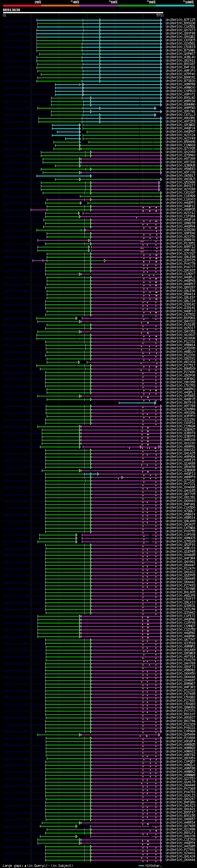
Task: Select hit UniRef100_C0PRU3
Action: pos(180,91)
